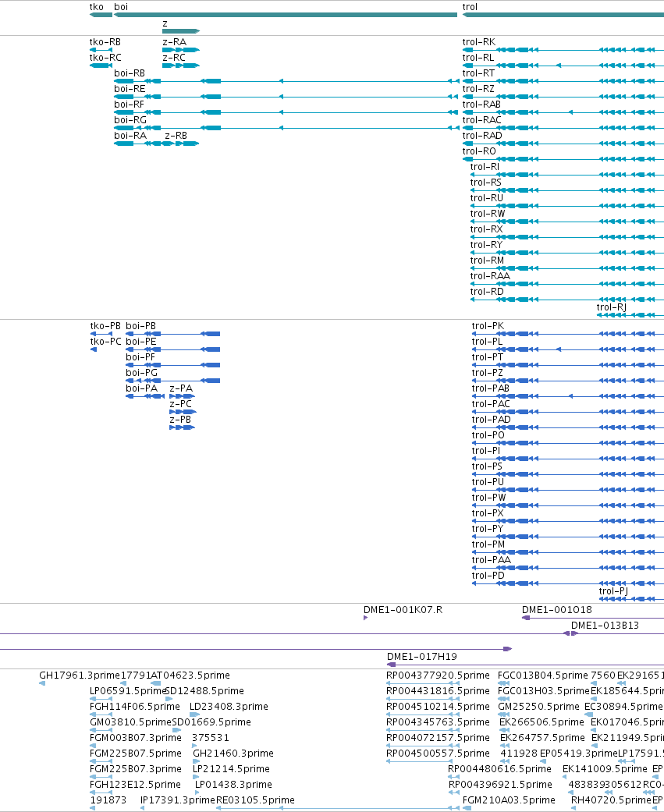This screenshot has height=812, width=664.
Task: Click the tko-RB transcript label
Action: (x=105, y=42)
